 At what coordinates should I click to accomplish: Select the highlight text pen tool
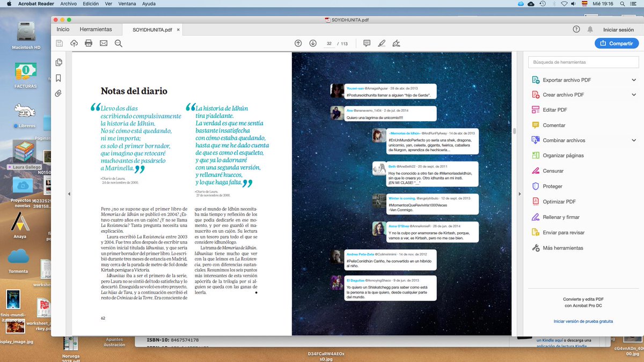(382, 43)
